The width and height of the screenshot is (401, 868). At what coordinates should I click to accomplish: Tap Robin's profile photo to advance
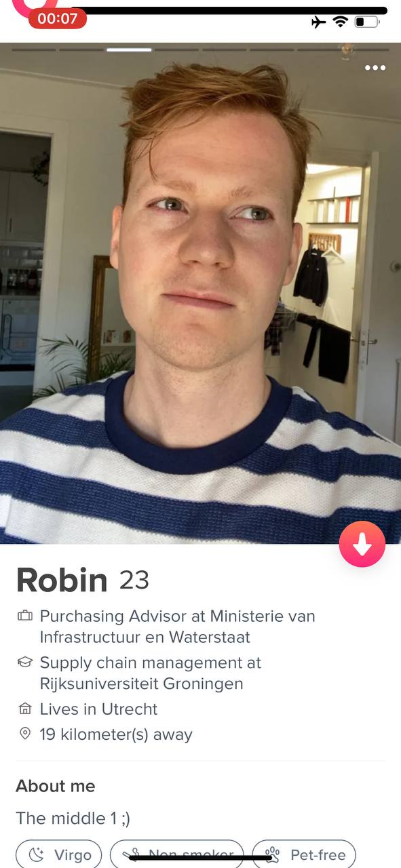200,293
